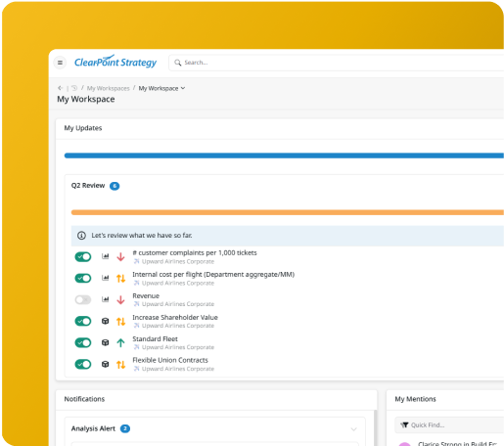Viewport: 504px width, 446px height.
Task: Click the filter icon in Quick Find
Action: pyautogui.click(x=404, y=424)
